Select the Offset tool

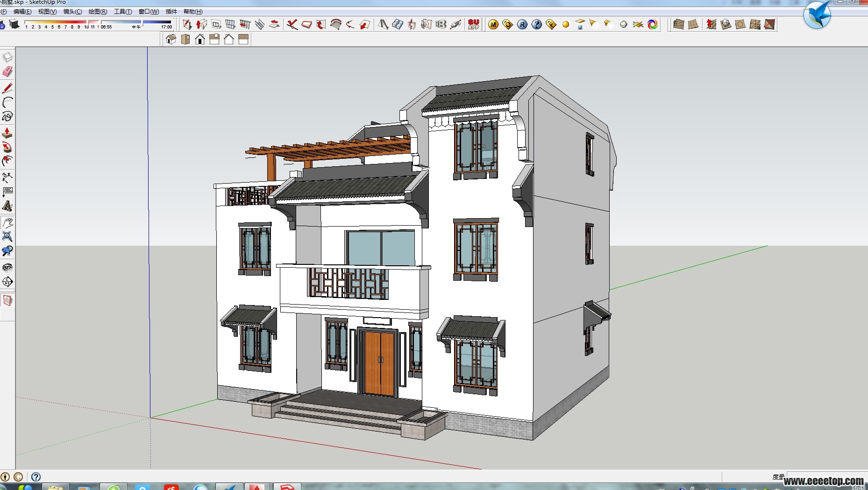(7, 162)
